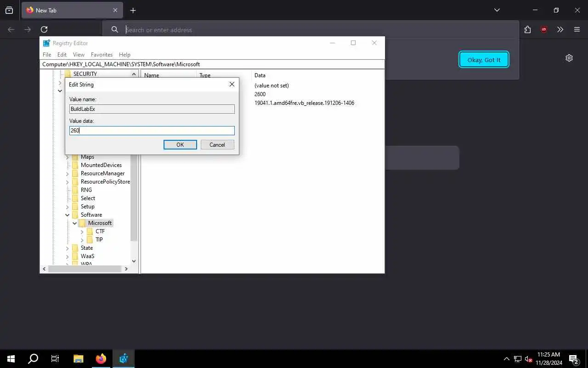This screenshot has width=588, height=368.
Task: Click the uBlock Origin toolbar icon
Action: tap(544, 29)
